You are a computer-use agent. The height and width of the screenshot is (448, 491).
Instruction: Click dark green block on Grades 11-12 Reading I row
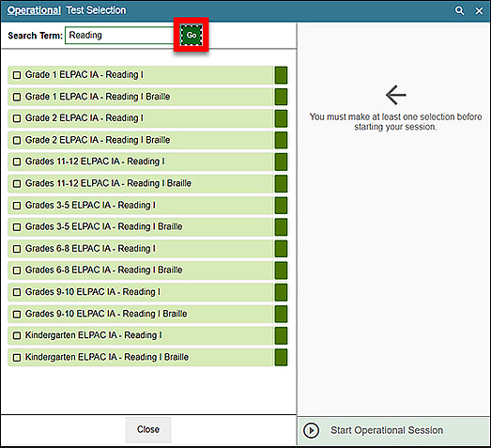(281, 162)
